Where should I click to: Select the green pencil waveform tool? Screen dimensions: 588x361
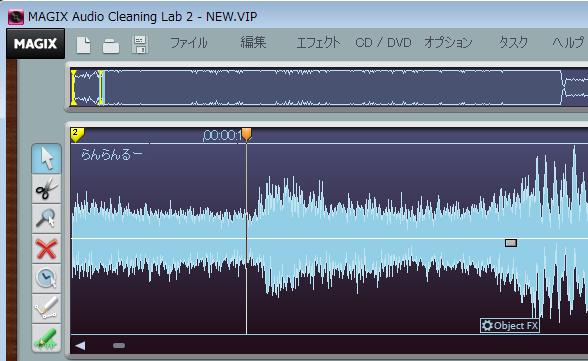point(46,338)
